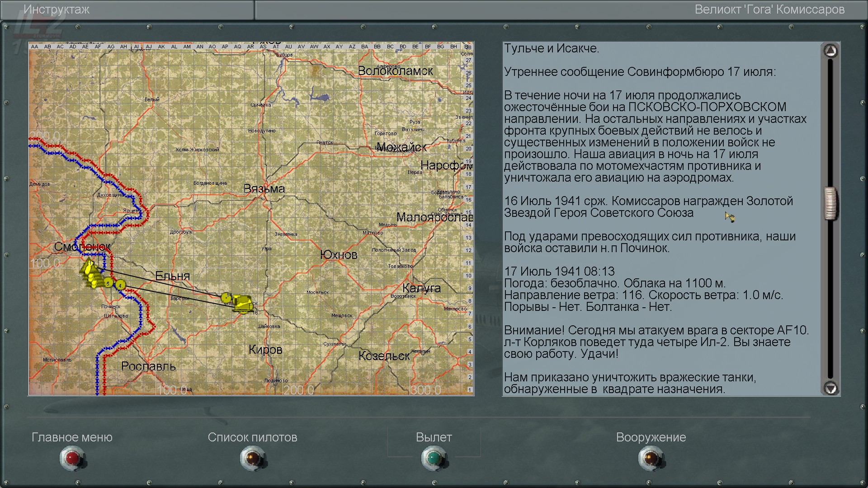Screen dimensions: 868x488
Task: Click the Вооружение text label
Action: pyautogui.click(x=651, y=437)
